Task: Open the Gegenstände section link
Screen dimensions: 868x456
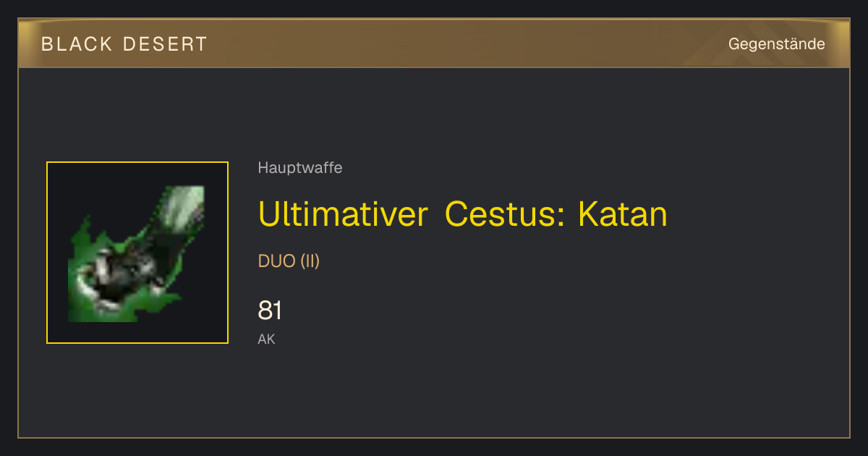Action: click(x=776, y=44)
